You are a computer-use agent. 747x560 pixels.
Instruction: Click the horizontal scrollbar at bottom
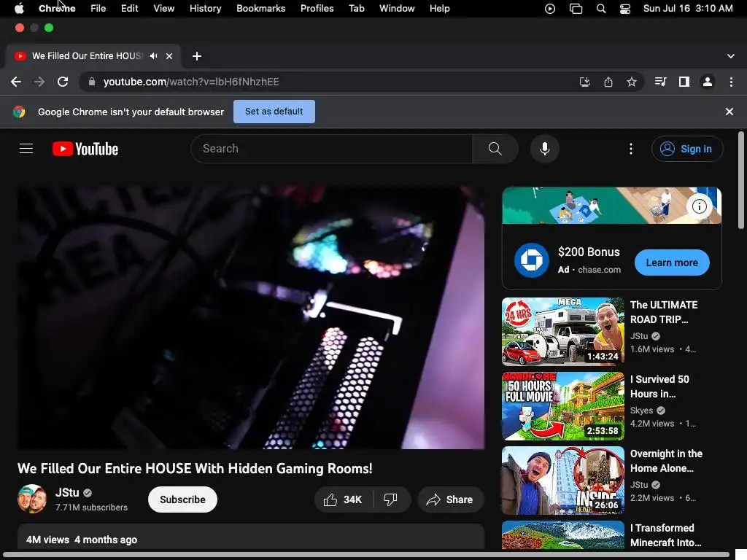[x=367, y=555]
